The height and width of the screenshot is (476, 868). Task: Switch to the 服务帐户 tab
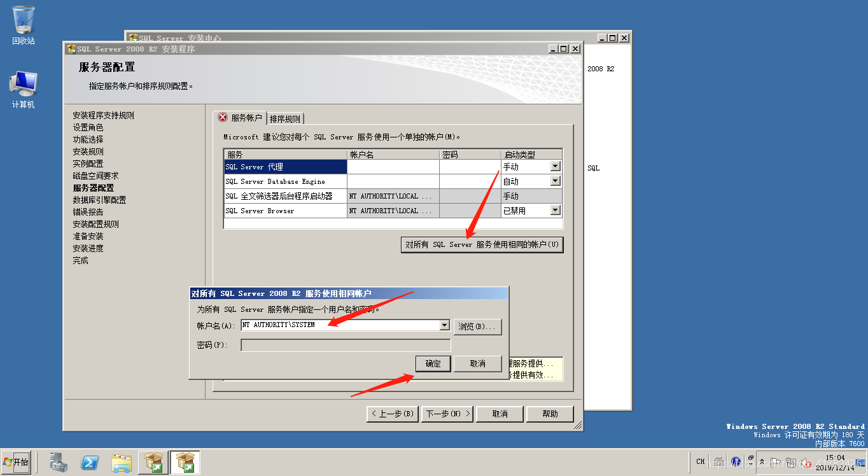click(x=239, y=118)
